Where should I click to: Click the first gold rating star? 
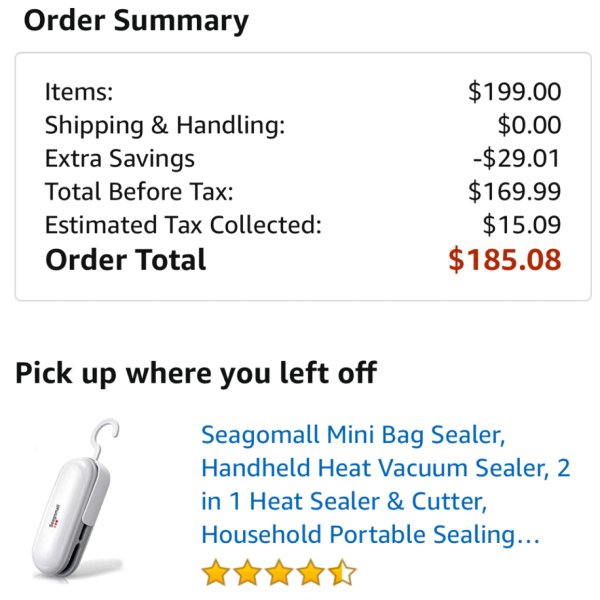click(x=216, y=572)
